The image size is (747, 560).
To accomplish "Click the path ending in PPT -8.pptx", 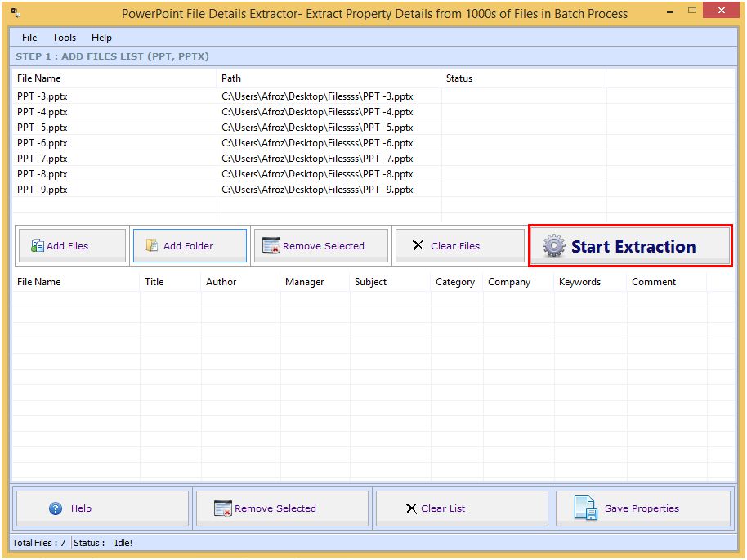I will click(x=317, y=174).
